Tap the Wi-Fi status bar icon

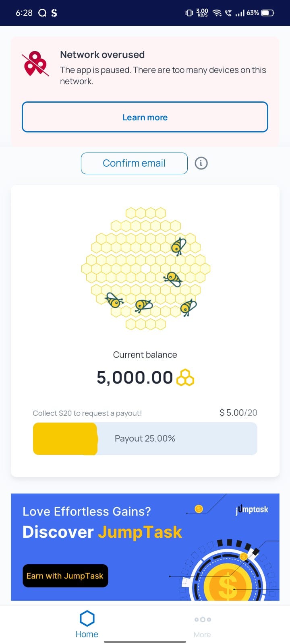point(217,13)
